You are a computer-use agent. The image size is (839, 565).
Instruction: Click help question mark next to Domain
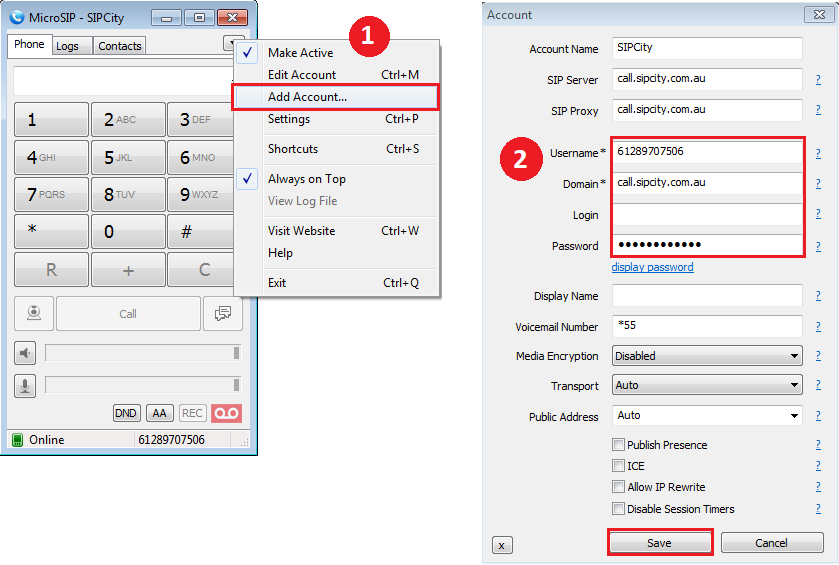[x=818, y=184]
